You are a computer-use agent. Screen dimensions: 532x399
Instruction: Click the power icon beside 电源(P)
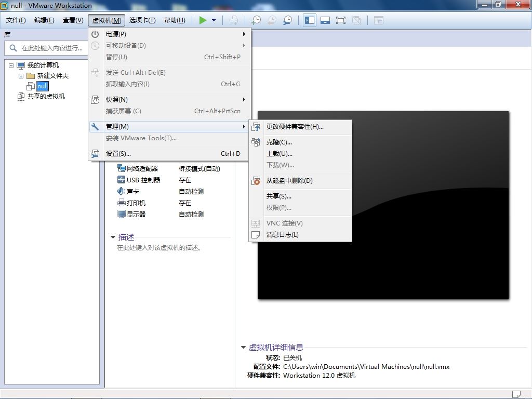coord(95,34)
